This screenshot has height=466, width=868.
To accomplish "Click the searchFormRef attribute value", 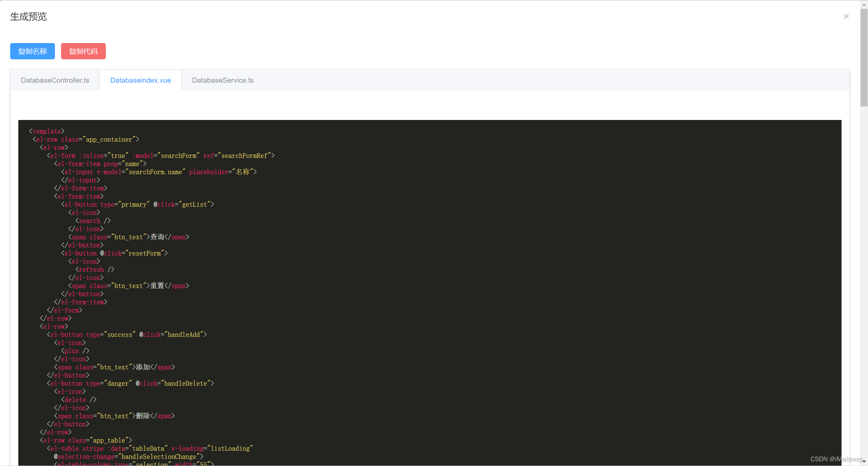I will tap(244, 156).
